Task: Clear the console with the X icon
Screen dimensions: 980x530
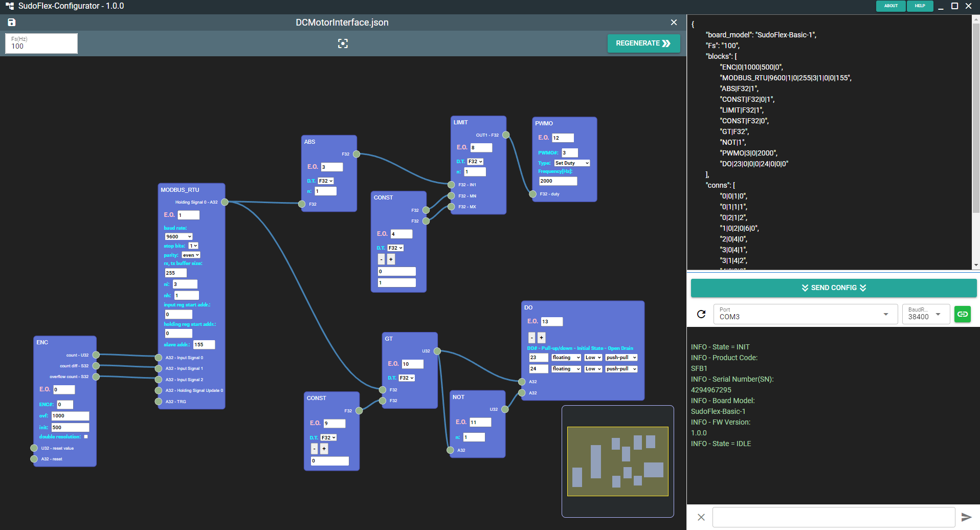Action: (x=701, y=517)
